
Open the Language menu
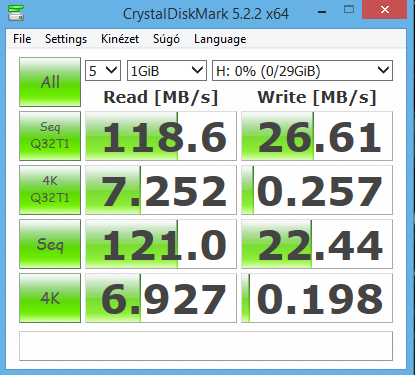[x=220, y=39]
